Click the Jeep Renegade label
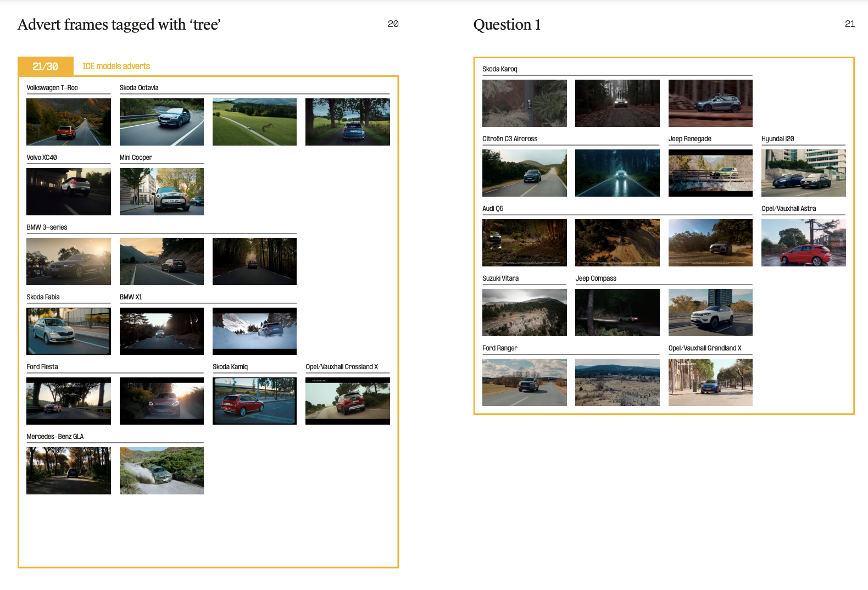The width and height of the screenshot is (868, 590). point(690,139)
